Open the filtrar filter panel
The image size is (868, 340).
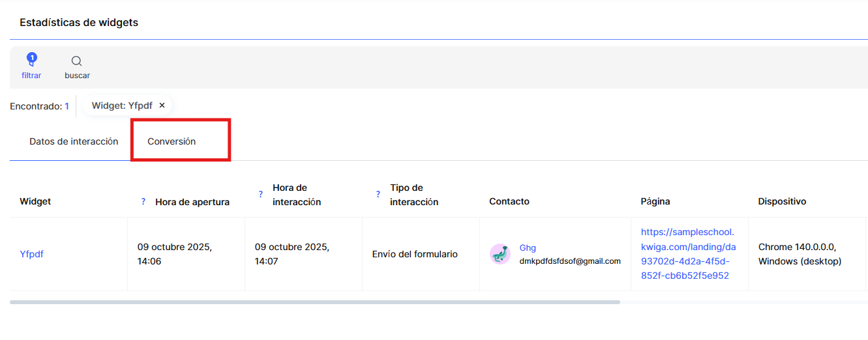click(x=31, y=66)
